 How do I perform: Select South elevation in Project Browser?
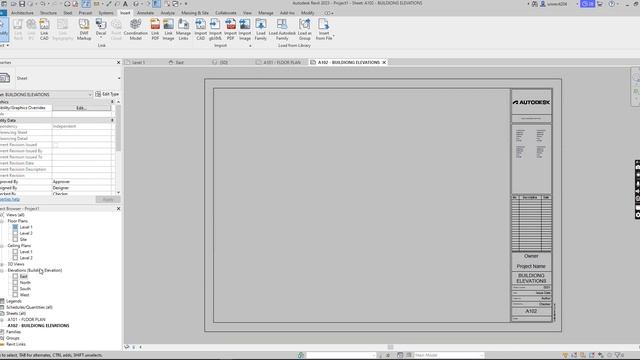click(x=25, y=289)
